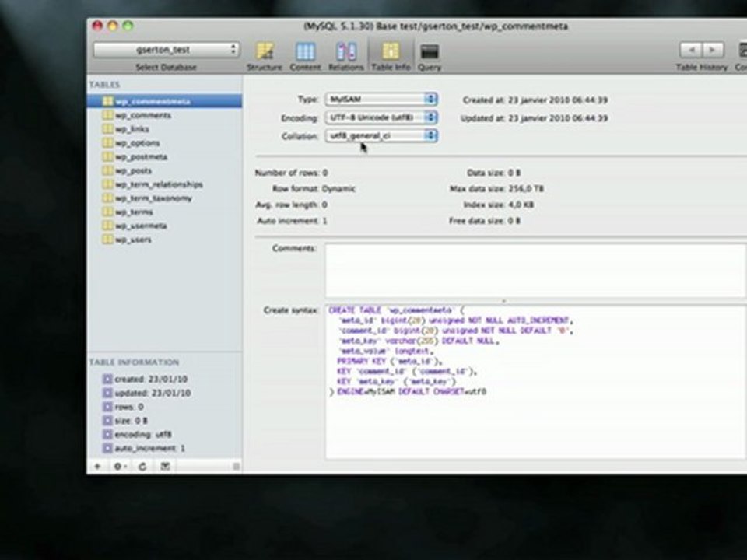
Task: Click the wp_postmeta table icon
Action: (107, 156)
